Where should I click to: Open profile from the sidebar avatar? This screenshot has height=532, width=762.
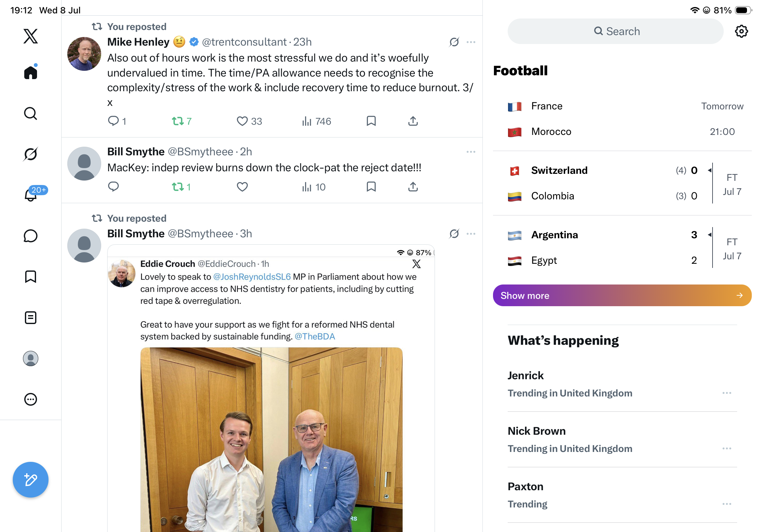coord(31,358)
